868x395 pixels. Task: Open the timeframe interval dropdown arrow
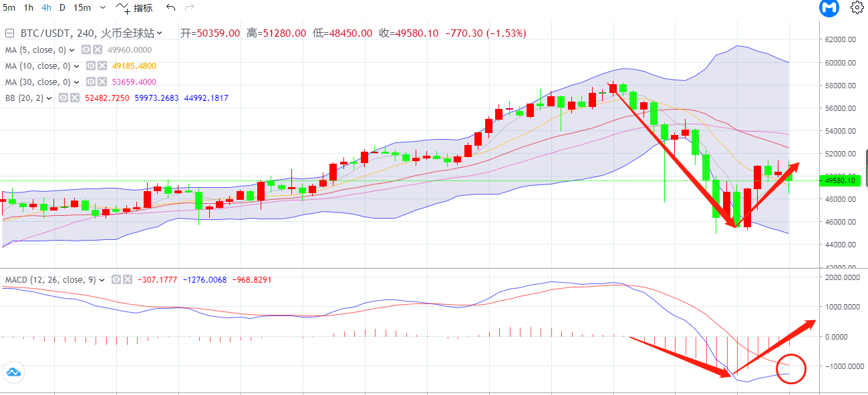102,8
